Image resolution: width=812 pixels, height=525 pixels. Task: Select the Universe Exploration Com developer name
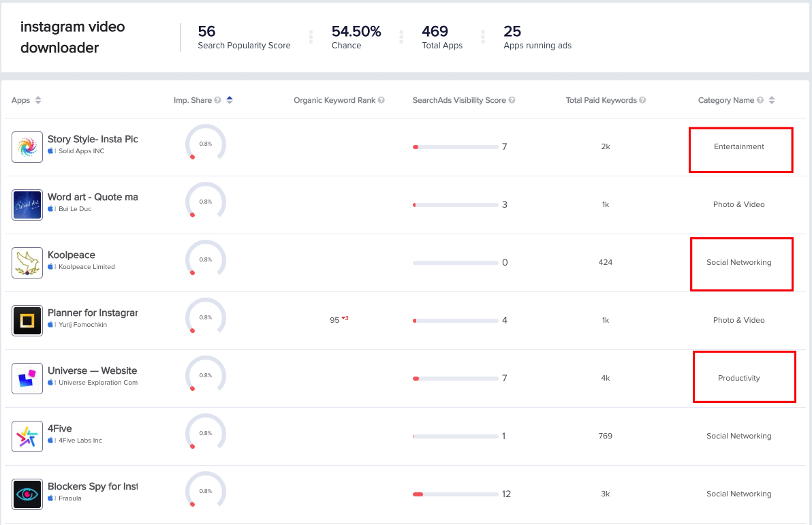point(98,383)
